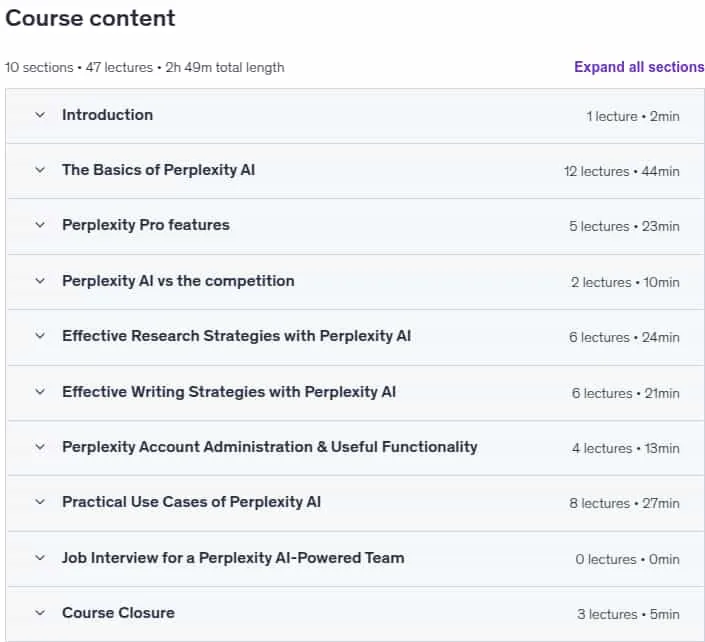Expand Effective Writing Strategies chevron
The height and width of the screenshot is (642, 705).
point(40,392)
